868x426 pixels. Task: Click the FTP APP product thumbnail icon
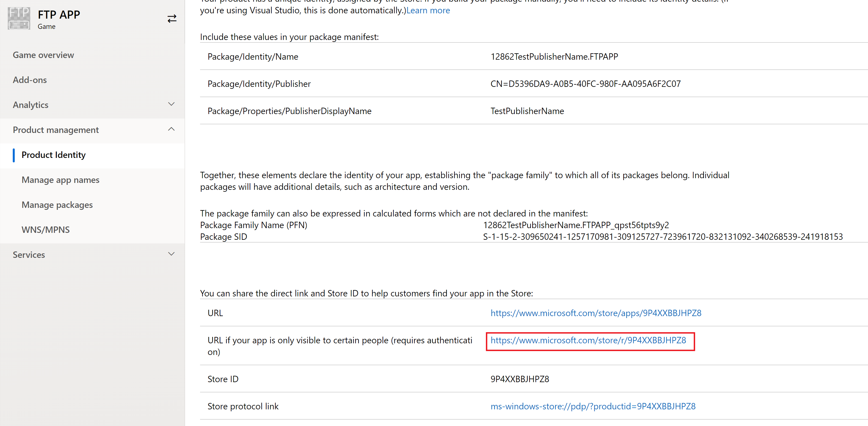coord(19,19)
